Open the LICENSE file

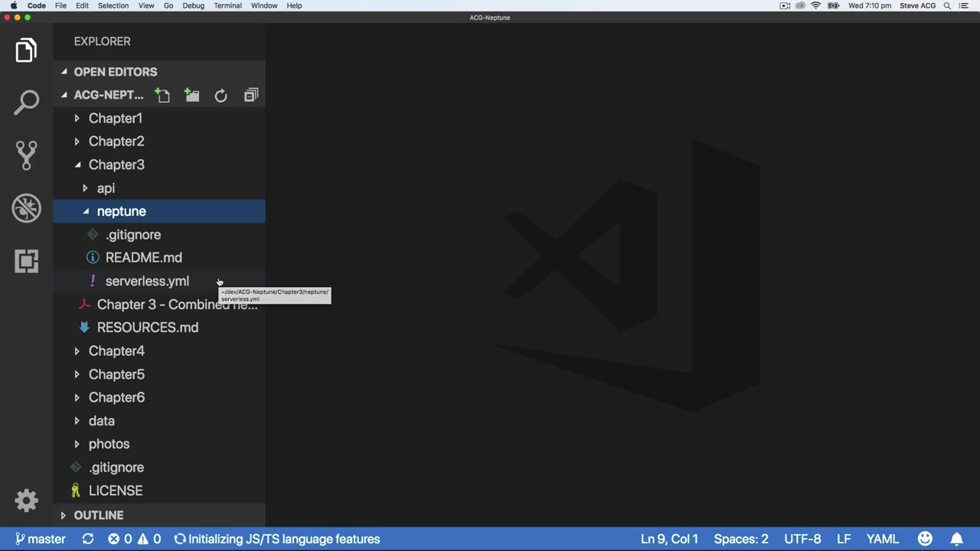(159, 491)
